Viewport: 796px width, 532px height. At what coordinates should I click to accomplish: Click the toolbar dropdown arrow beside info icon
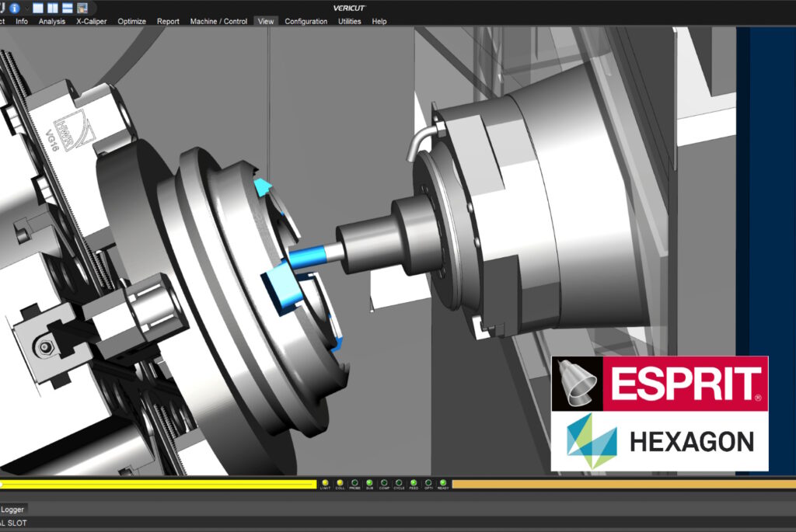click(x=26, y=7)
